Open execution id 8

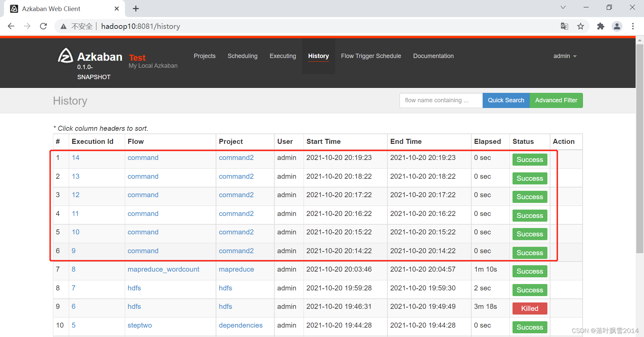pos(73,269)
